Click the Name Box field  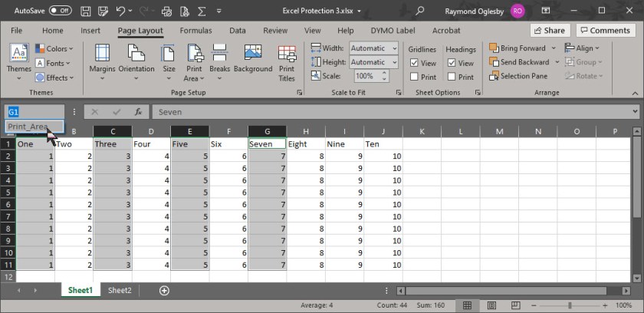click(x=34, y=112)
